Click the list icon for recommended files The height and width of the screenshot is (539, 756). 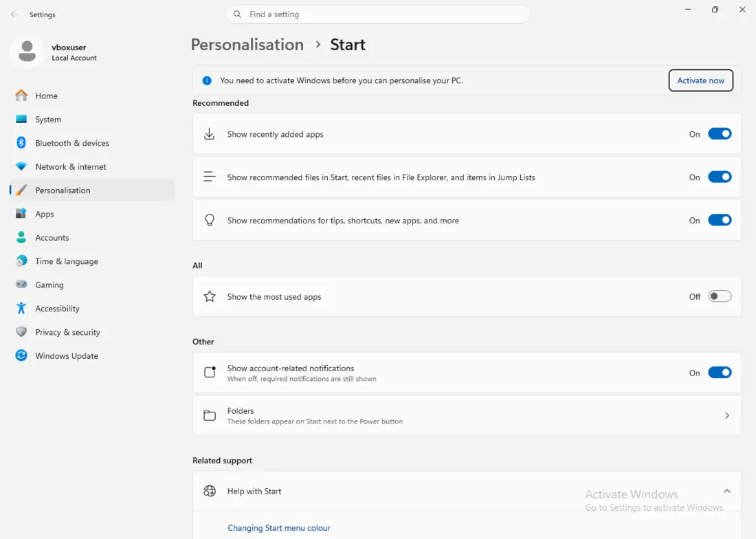(209, 177)
